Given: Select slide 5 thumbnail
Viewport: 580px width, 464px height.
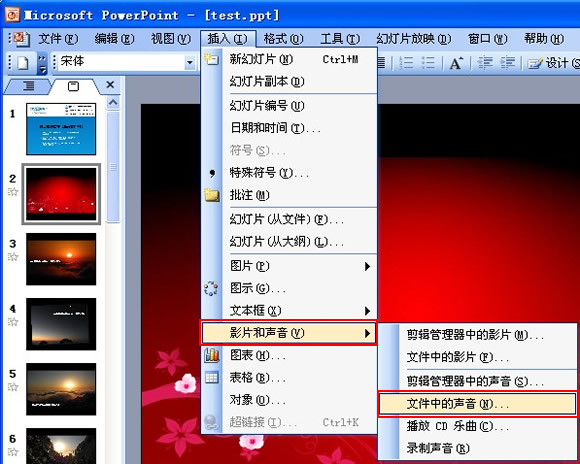Looking at the screenshot, I should point(61,389).
